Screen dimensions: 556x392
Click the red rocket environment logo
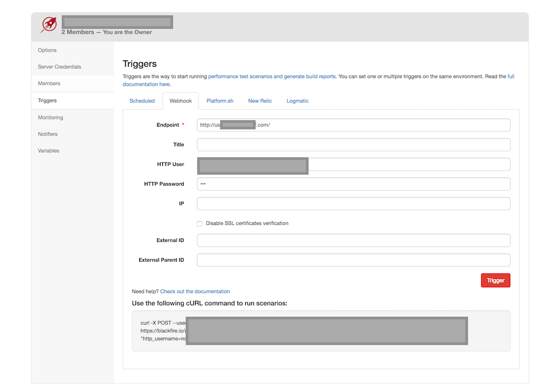coord(49,25)
